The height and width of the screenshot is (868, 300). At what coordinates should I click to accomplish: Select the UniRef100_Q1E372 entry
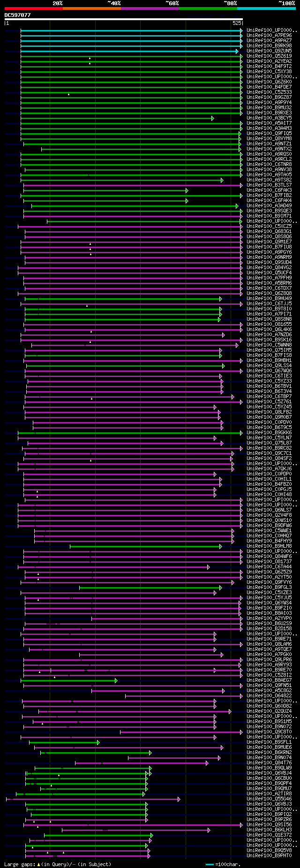click(x=269, y=835)
